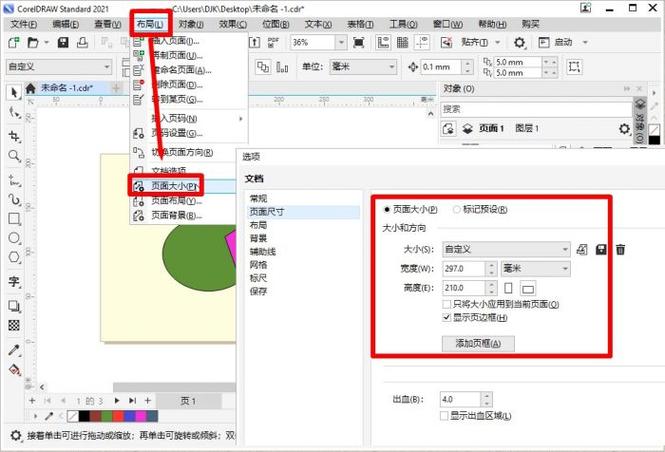Select the Interactive Fill bucket tool
This screenshot has height=452, width=665.
(x=14, y=370)
